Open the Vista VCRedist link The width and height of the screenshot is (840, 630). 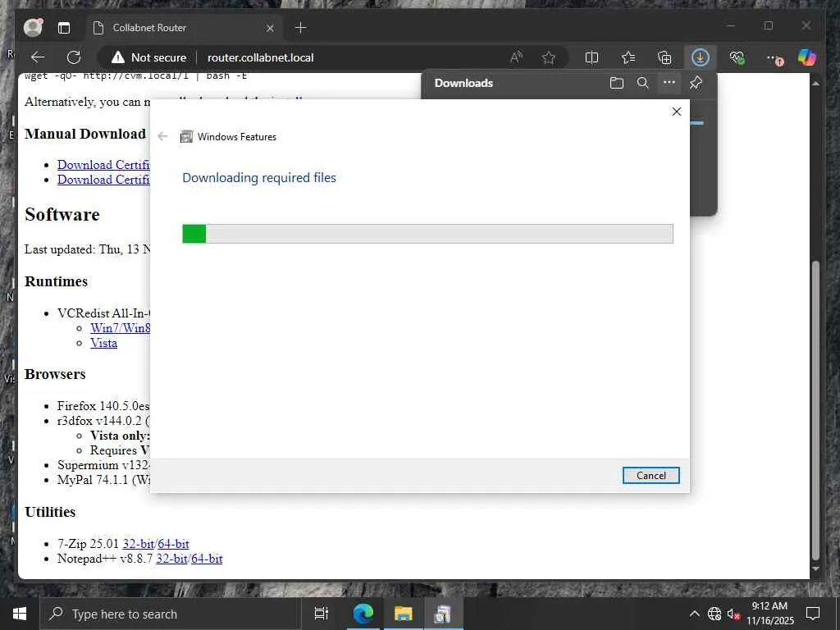click(103, 343)
